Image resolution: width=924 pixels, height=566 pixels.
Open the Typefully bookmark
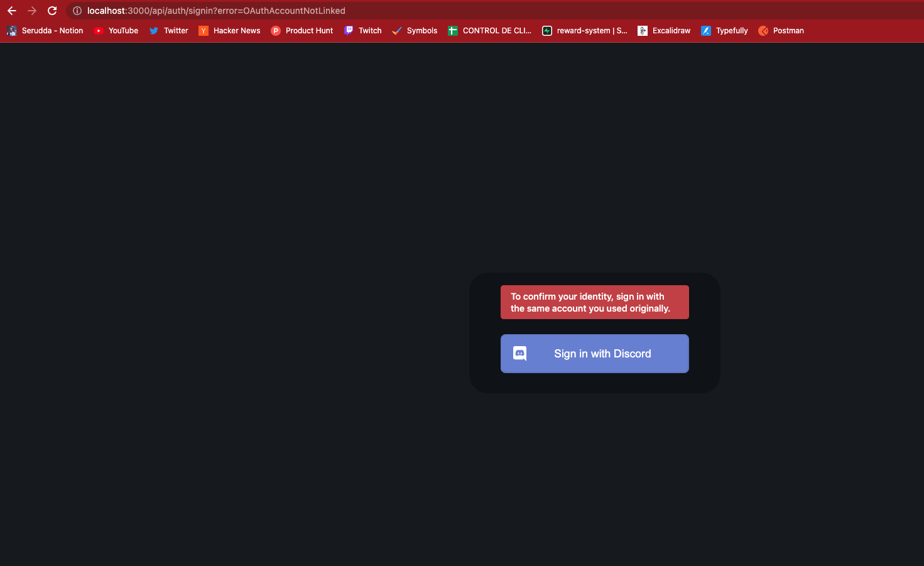click(x=724, y=30)
